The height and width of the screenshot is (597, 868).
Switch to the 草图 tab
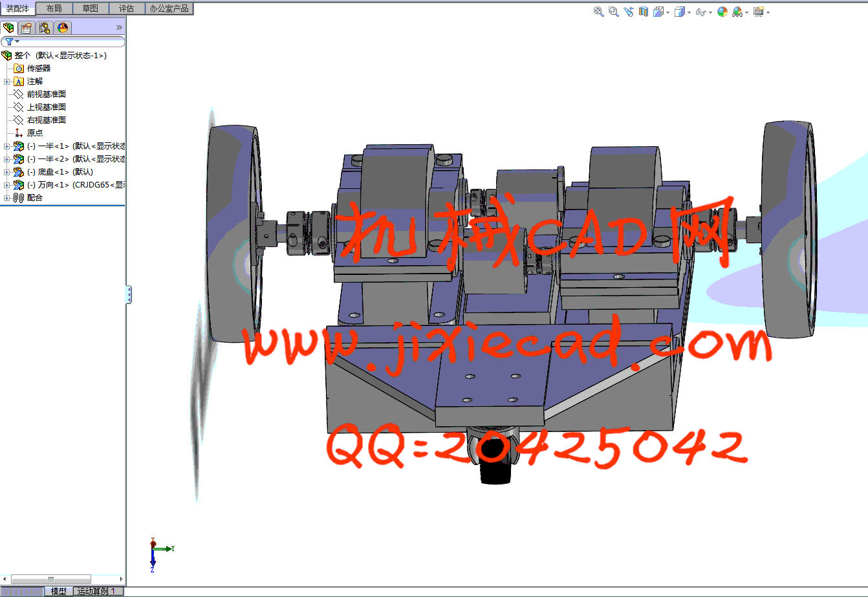tap(91, 8)
